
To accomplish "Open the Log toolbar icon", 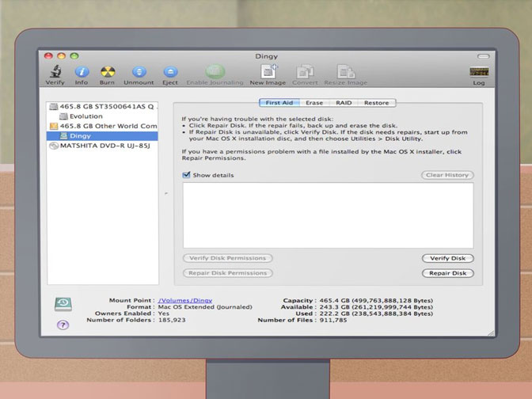I will [x=479, y=71].
